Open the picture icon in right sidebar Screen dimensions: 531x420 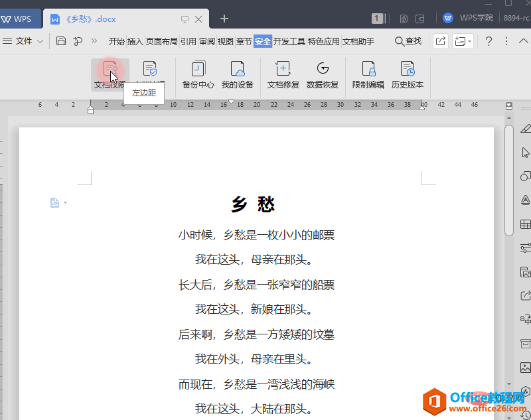click(x=525, y=368)
